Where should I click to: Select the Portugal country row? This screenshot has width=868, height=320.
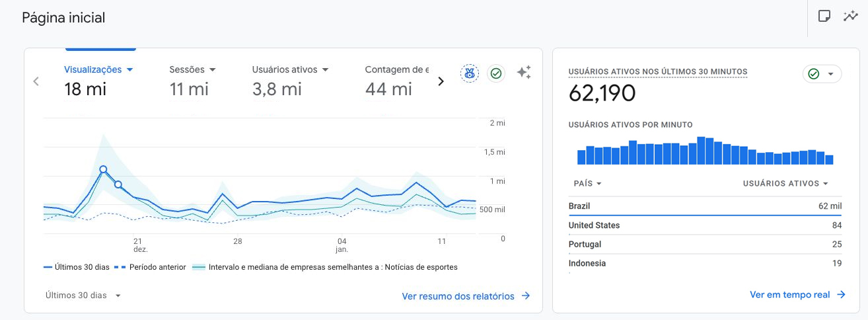coord(705,245)
